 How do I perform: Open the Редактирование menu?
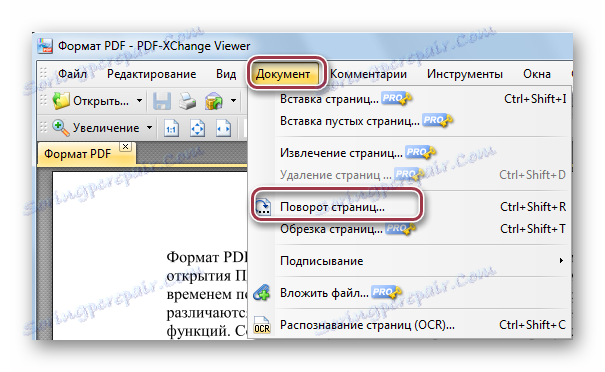(x=151, y=74)
